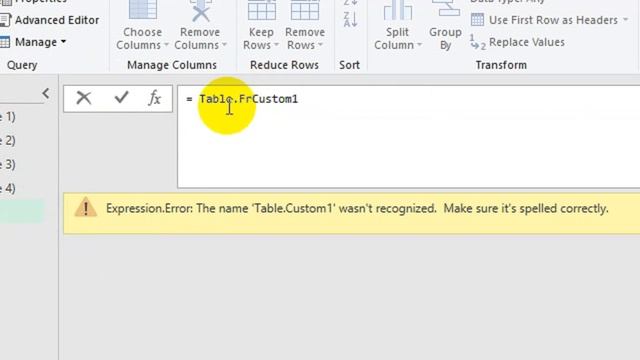Image resolution: width=640 pixels, height=360 pixels.
Task: Cancel the formula with the X button
Action: pyautogui.click(x=84, y=98)
